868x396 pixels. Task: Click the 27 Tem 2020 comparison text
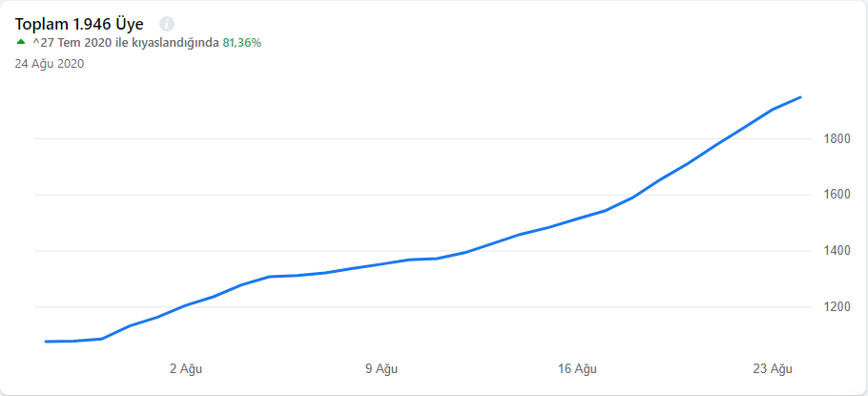tap(126, 43)
